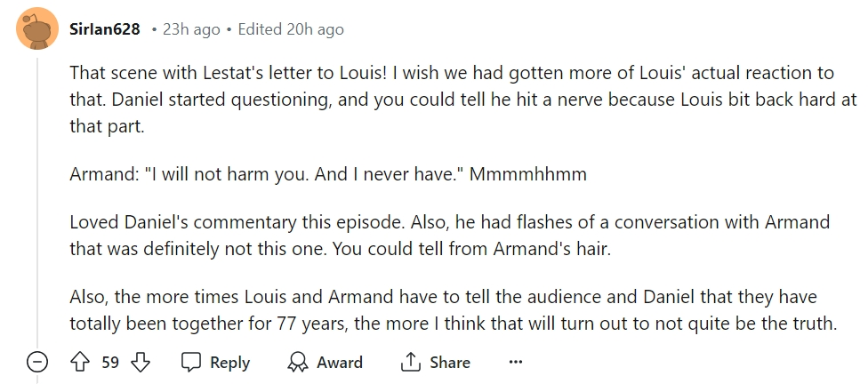The width and height of the screenshot is (868, 384).
Task: Open the Sirlan628 username profile link
Action: point(104,29)
